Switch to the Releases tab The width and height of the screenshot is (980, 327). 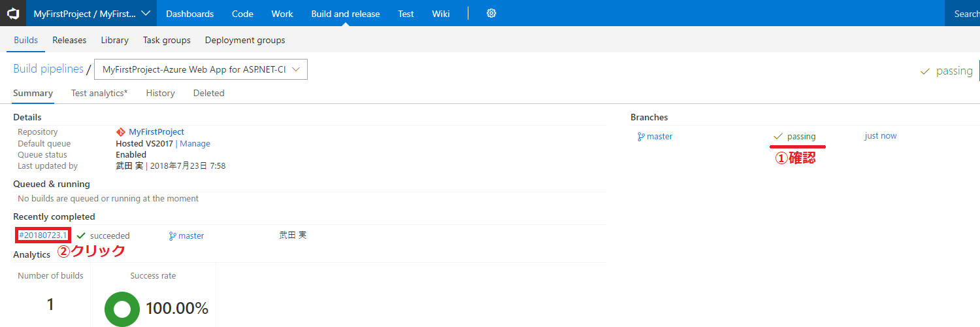tap(69, 40)
